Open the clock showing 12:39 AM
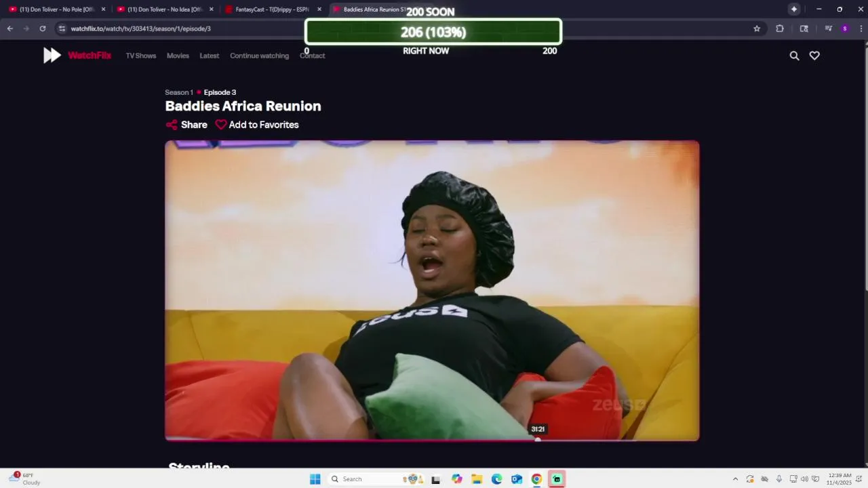 click(x=839, y=479)
